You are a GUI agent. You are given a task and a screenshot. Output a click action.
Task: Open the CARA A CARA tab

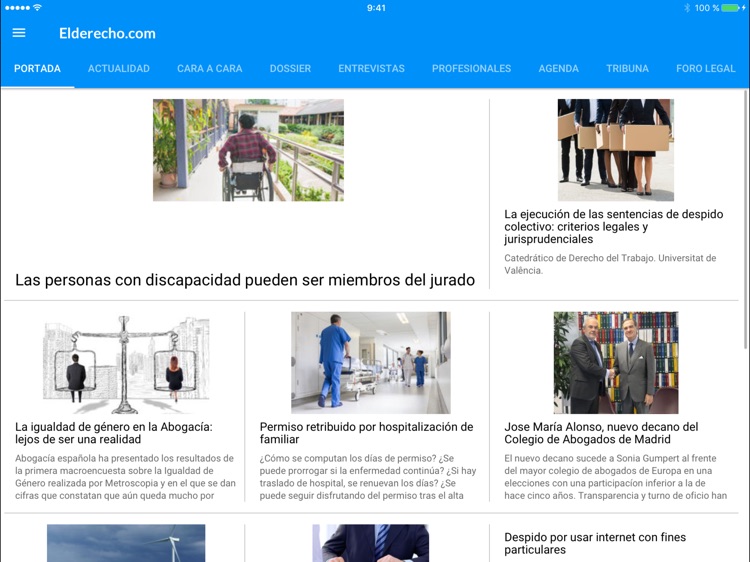(210, 68)
